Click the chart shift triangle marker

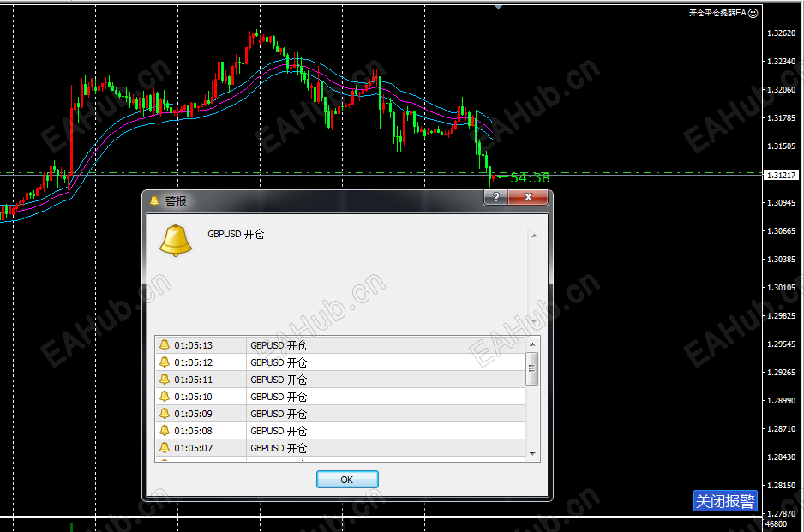[498, 7]
